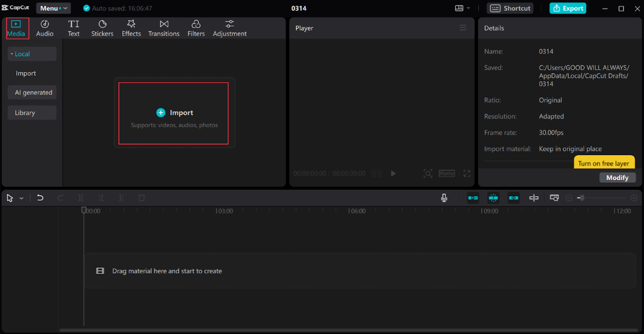Screen dimensions: 644x334
Task: Toggle auto snapping
Action: click(493, 198)
